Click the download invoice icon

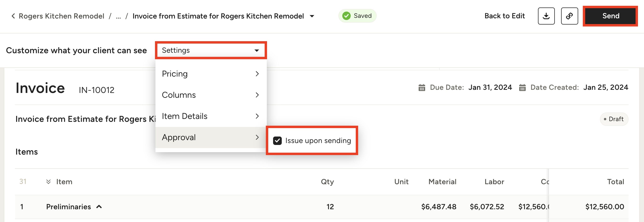point(546,16)
